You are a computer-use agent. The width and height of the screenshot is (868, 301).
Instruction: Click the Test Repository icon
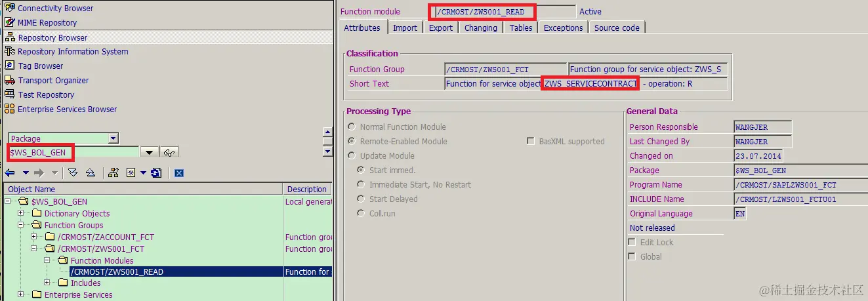(9, 94)
